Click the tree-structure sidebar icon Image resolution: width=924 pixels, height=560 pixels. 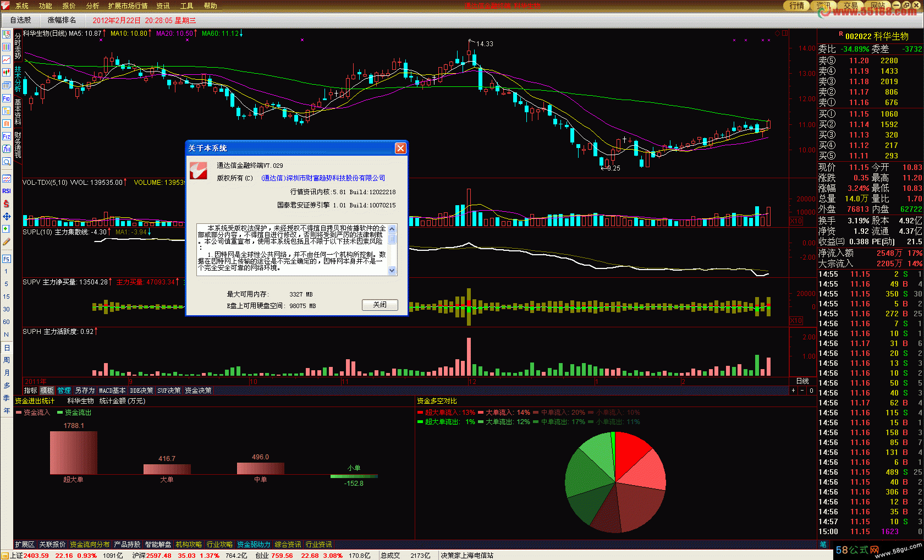(x=7, y=111)
